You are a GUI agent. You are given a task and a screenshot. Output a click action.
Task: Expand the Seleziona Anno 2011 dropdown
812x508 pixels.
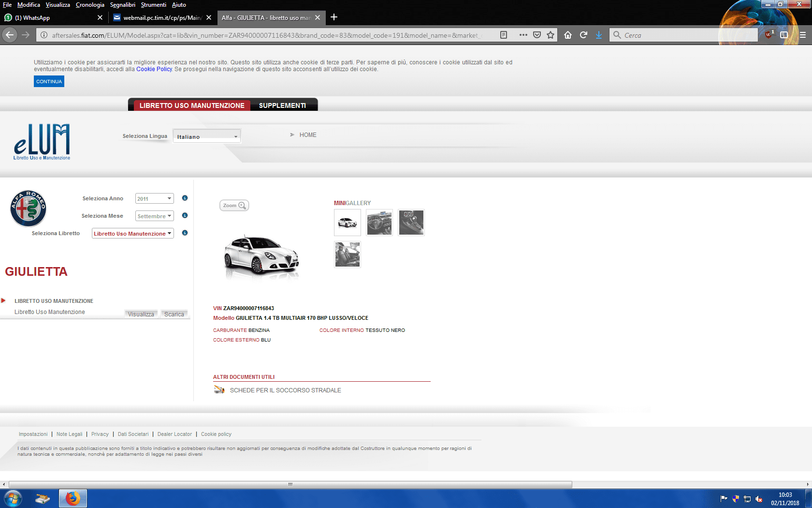click(154, 199)
